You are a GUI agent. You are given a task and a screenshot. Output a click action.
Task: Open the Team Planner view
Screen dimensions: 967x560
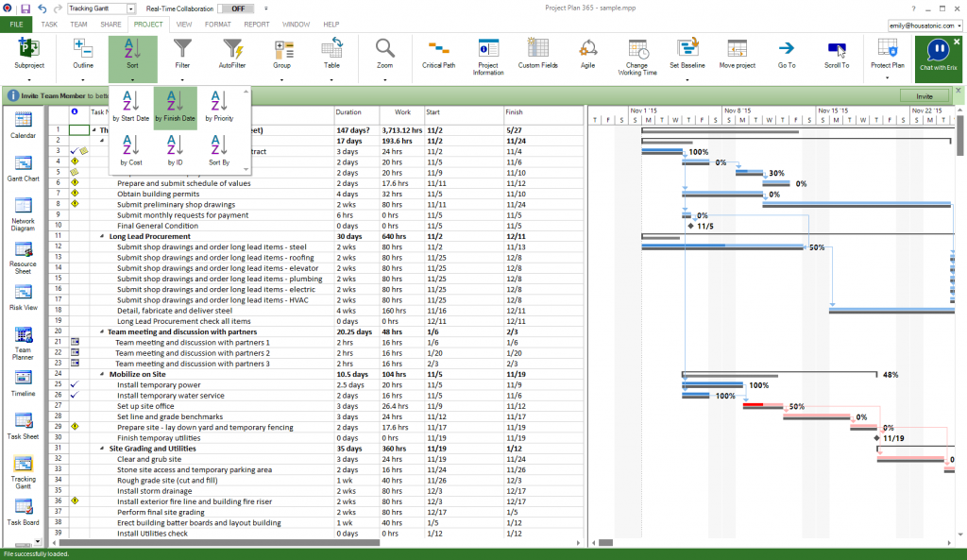[x=24, y=343]
